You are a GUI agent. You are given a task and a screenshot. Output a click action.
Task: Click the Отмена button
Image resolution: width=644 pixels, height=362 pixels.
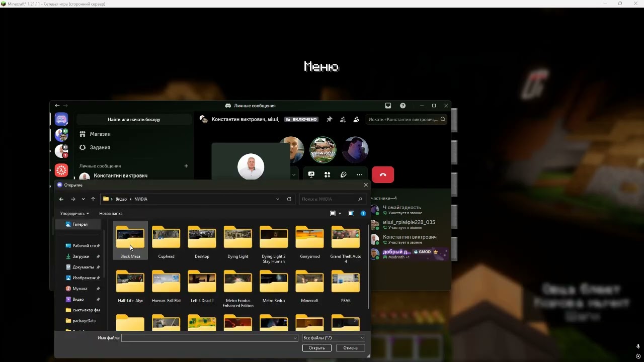pos(350,348)
